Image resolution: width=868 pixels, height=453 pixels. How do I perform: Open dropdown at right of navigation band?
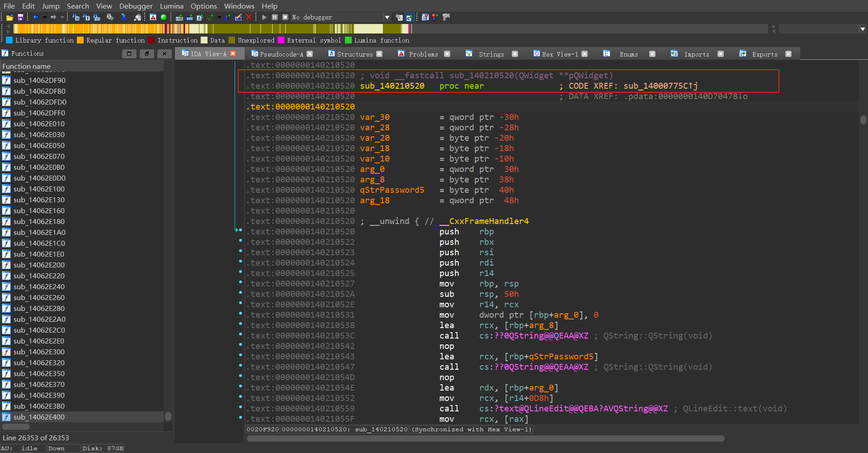coord(863,29)
